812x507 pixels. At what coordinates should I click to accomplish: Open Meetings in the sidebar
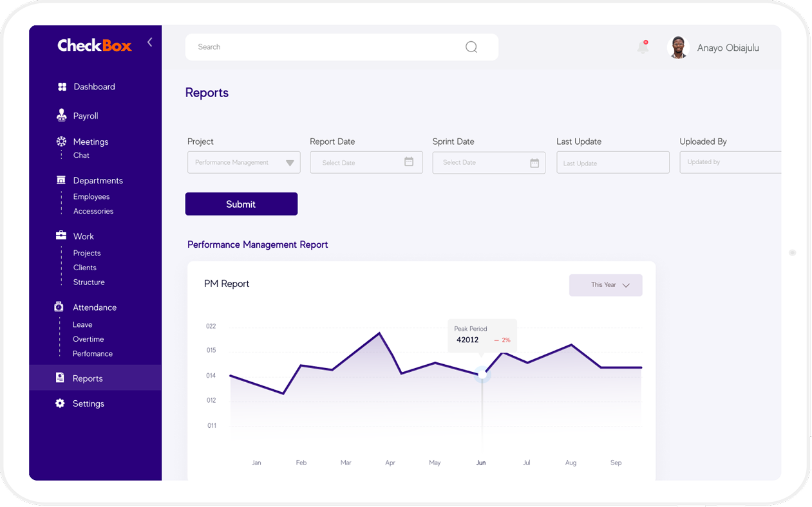[x=90, y=142]
